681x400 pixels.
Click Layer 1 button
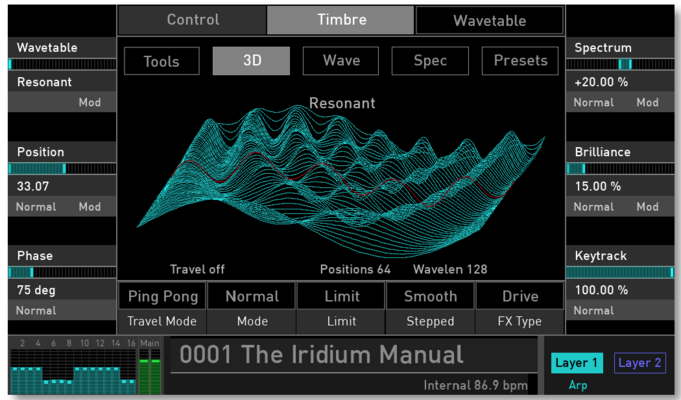click(x=576, y=363)
